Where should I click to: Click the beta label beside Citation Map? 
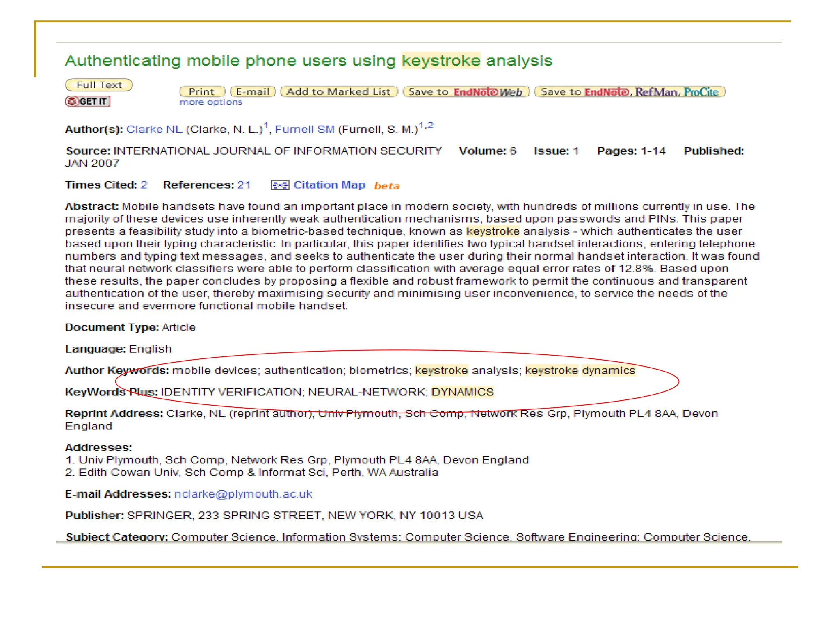click(387, 186)
